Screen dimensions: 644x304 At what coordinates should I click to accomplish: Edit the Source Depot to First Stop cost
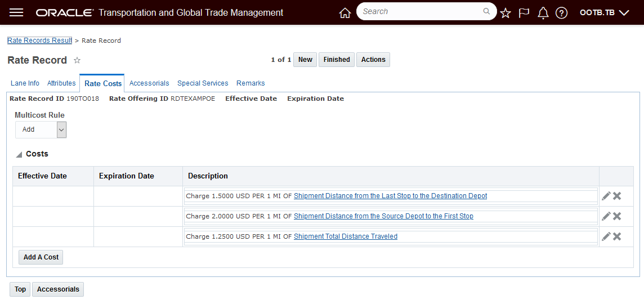click(606, 216)
